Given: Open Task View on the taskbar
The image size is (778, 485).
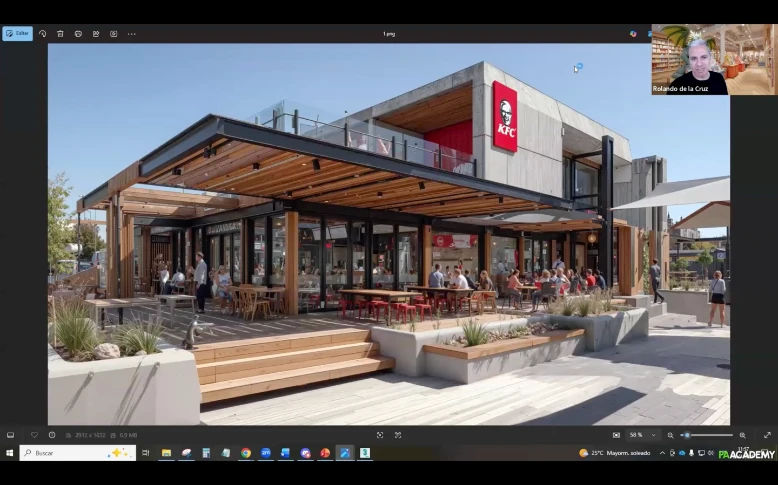Looking at the screenshot, I should click(x=145, y=453).
